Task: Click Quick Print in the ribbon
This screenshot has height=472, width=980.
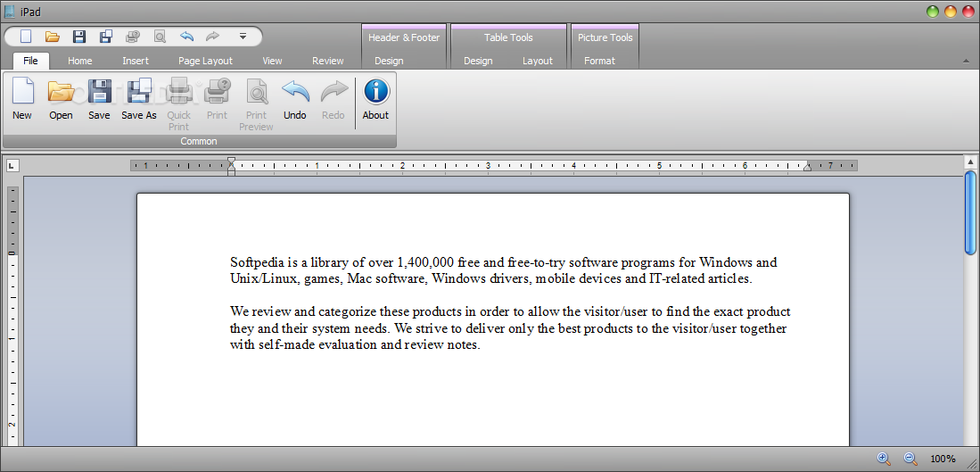Action: point(178,104)
